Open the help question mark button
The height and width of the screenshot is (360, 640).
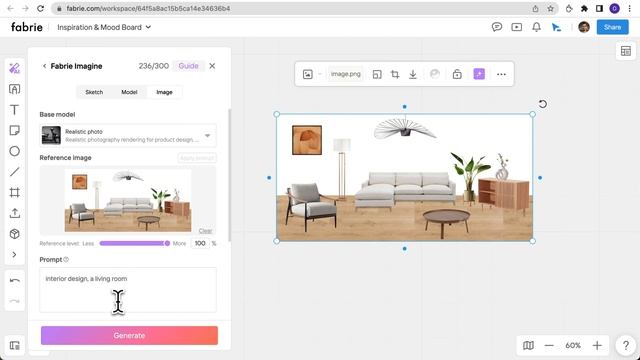pos(625,346)
